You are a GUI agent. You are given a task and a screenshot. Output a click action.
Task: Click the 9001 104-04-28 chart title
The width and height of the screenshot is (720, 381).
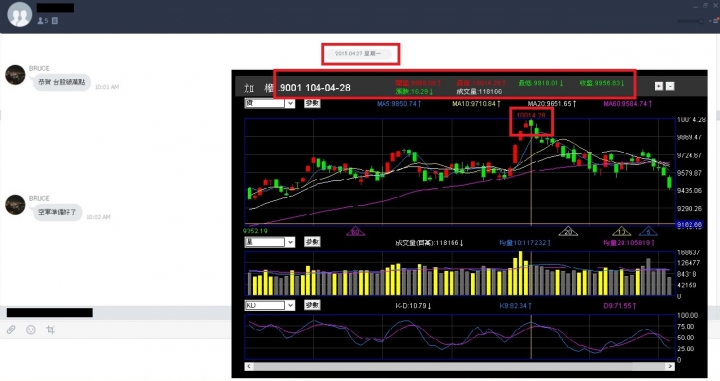pyautogui.click(x=315, y=88)
